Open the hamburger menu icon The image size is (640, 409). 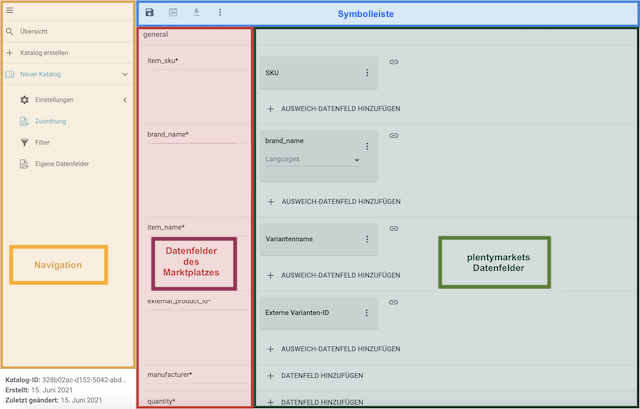(9, 10)
